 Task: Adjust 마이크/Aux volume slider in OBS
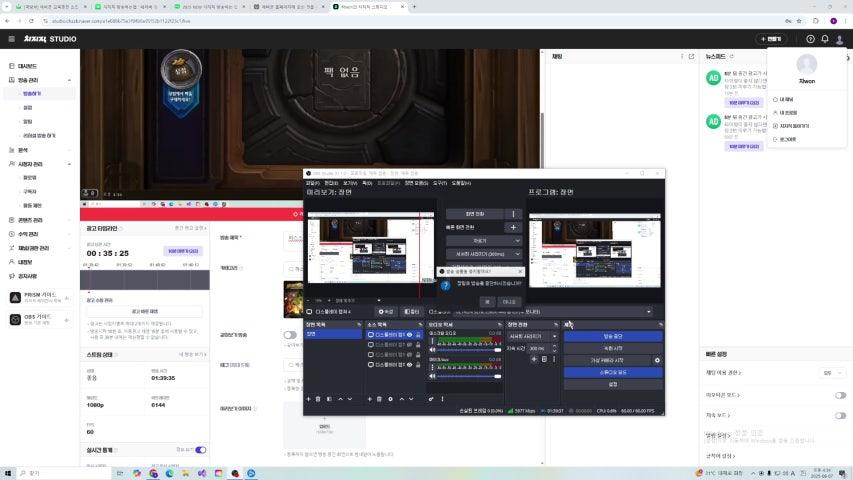[469, 376]
